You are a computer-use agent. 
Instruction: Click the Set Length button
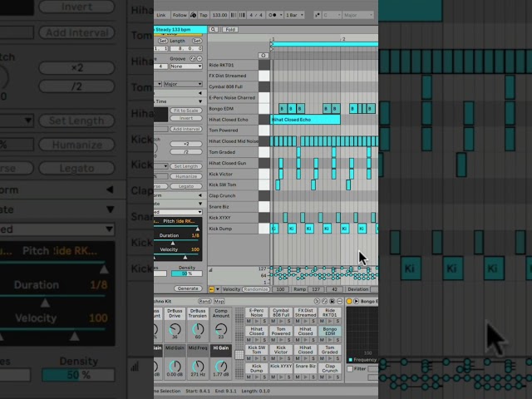pyautogui.click(x=186, y=166)
